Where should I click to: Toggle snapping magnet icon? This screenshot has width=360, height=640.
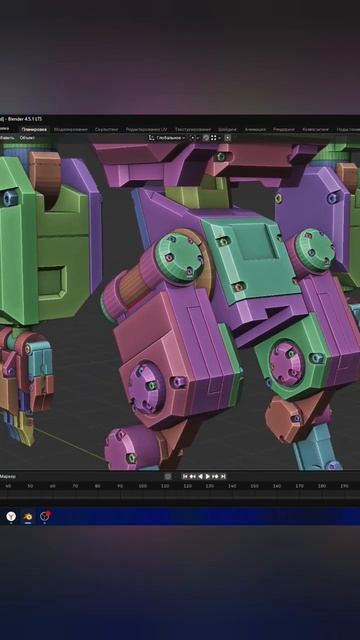(206, 138)
